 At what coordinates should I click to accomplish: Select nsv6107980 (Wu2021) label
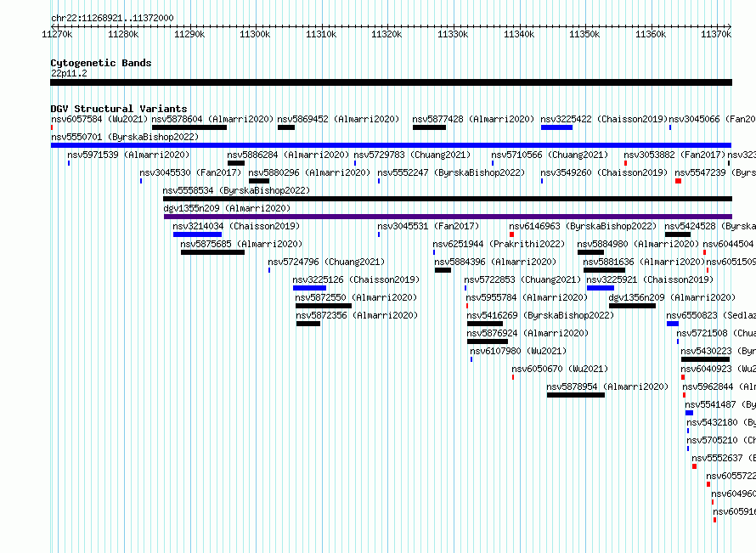click(518, 351)
